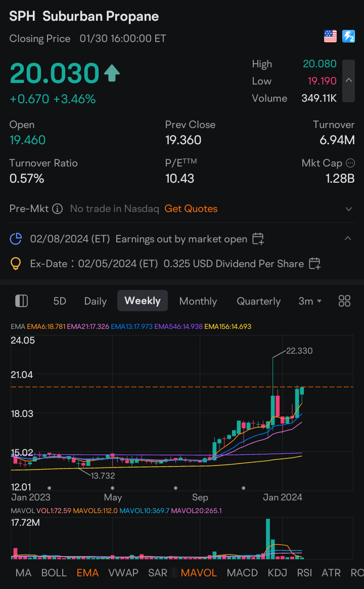This screenshot has height=589, width=364.
Task: Add earnings date to calendar
Action: (x=258, y=239)
